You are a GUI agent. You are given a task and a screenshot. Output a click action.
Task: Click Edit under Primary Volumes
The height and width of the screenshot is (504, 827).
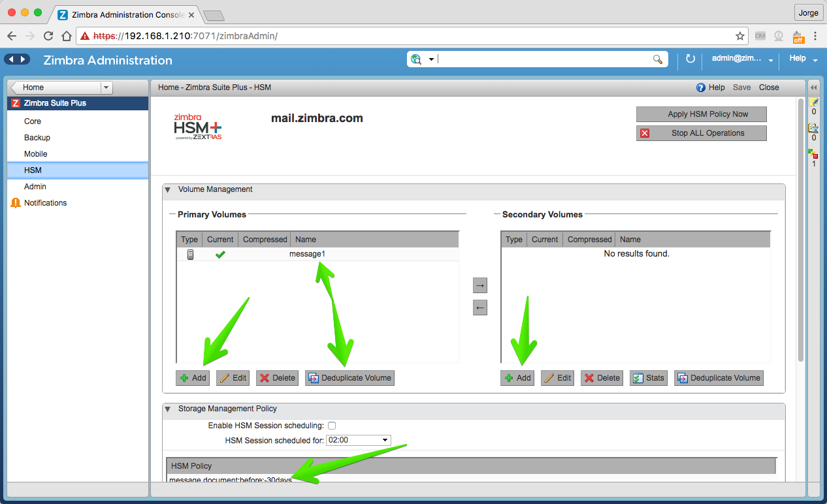coord(233,378)
